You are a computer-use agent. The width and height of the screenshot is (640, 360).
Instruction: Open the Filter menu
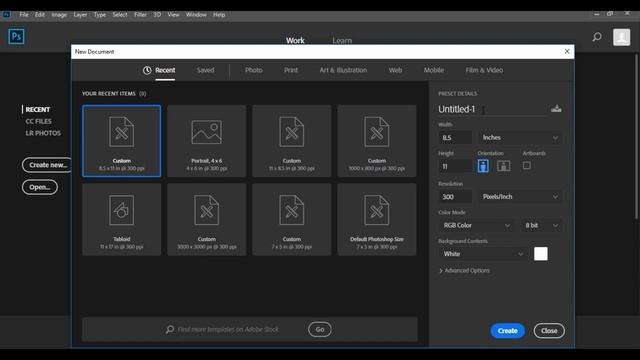(140, 15)
